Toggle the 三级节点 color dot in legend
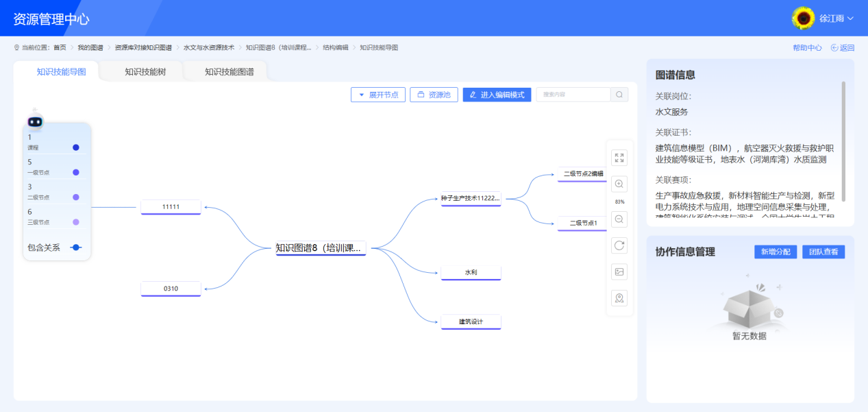Viewport: 868px width, 412px height. click(x=75, y=222)
